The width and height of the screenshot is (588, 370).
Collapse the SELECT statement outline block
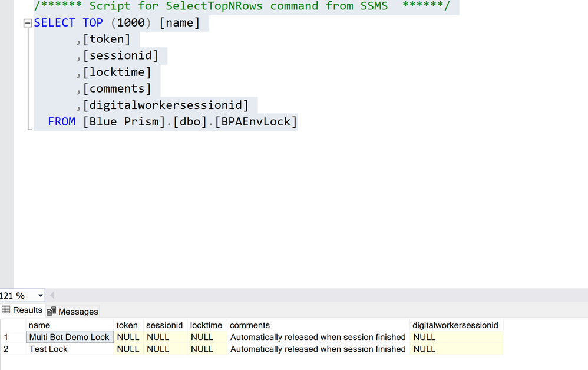coord(27,23)
